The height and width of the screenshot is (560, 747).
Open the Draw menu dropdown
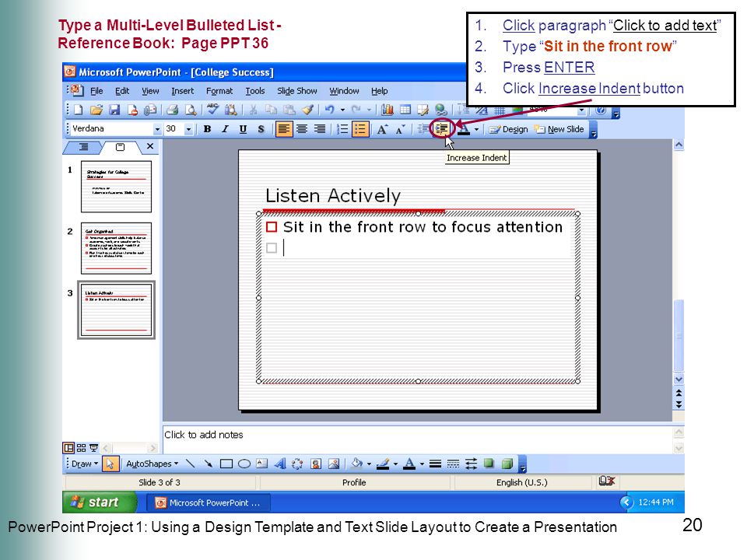(x=85, y=464)
